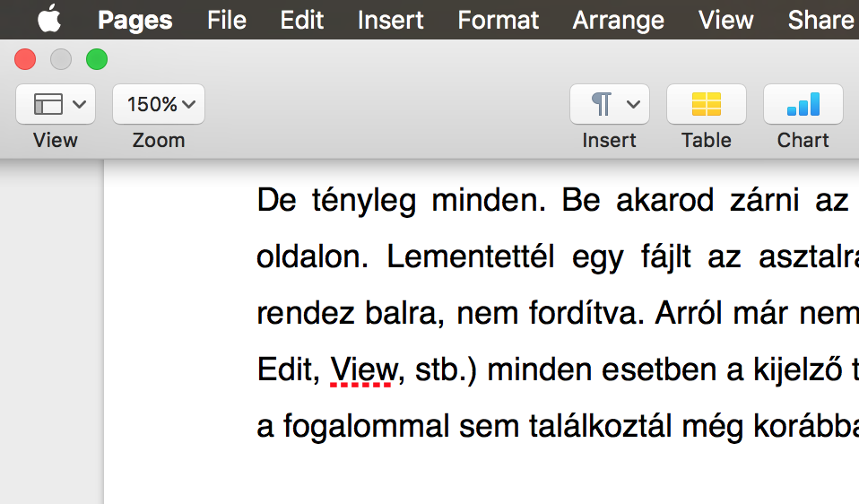Enter full screen with the green button
859x504 pixels.
(x=96, y=60)
